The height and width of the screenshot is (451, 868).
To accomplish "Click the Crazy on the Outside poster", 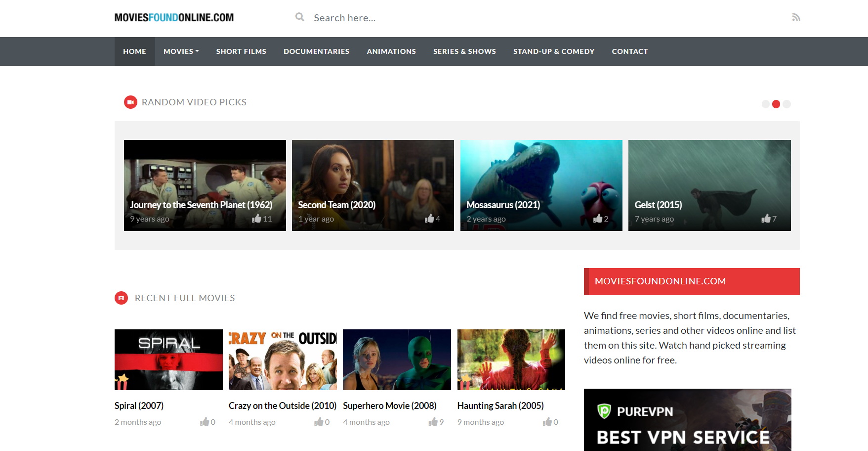I will click(x=283, y=360).
